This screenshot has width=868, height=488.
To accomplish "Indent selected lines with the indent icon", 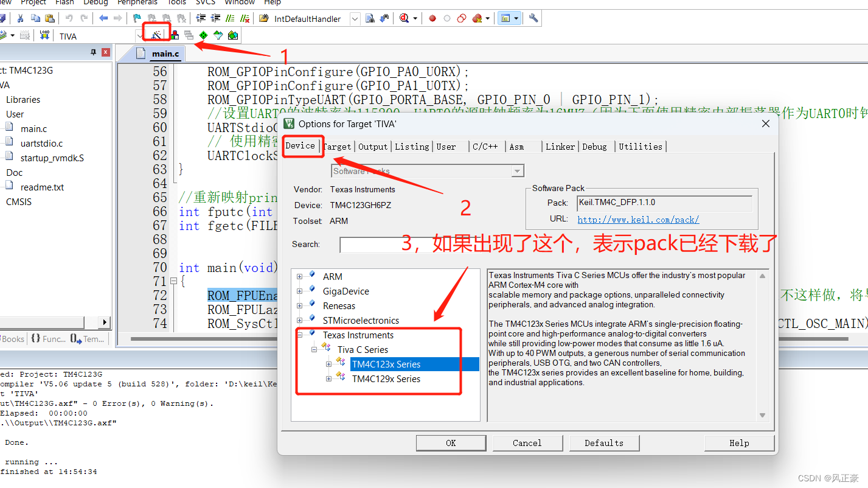I will pos(201,18).
